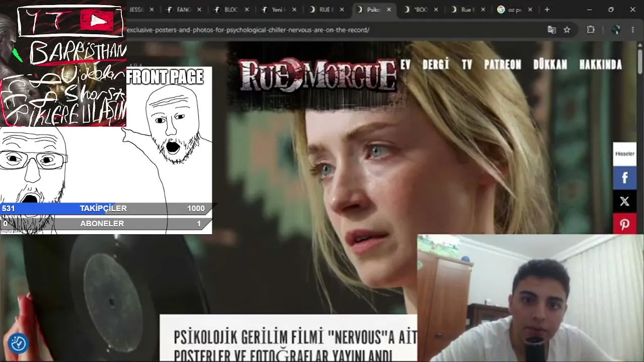Open a new browser tab
Image resolution: width=644 pixels, height=362 pixels.
tap(547, 10)
